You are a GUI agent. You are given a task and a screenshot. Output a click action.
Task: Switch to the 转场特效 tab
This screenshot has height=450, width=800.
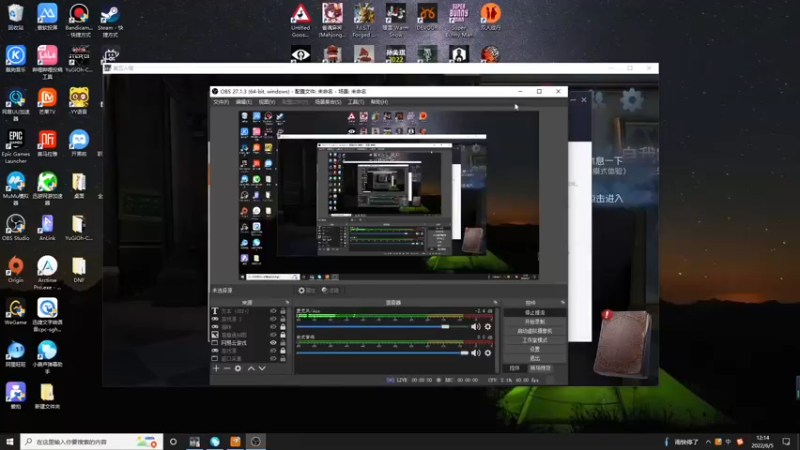point(540,368)
